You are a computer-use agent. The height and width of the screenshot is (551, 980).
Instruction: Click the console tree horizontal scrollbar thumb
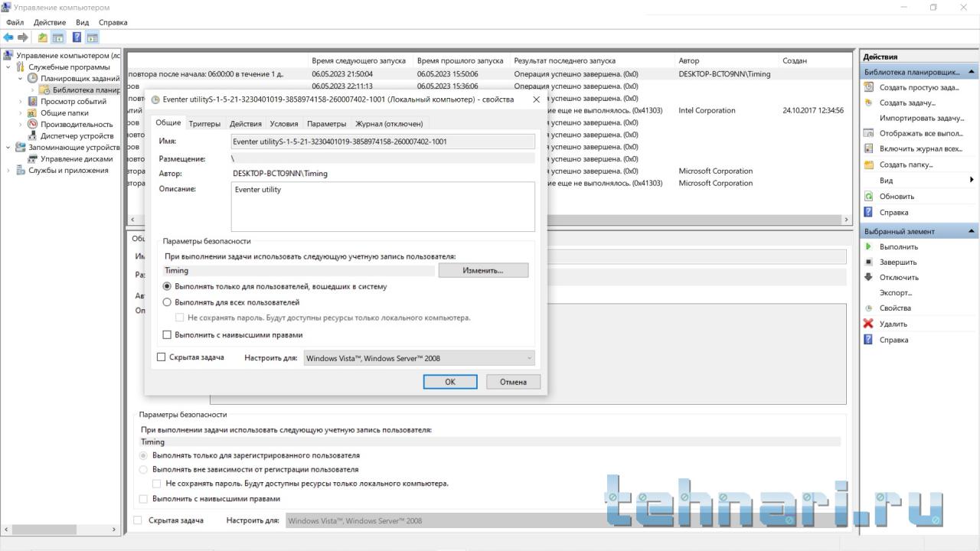44,529
